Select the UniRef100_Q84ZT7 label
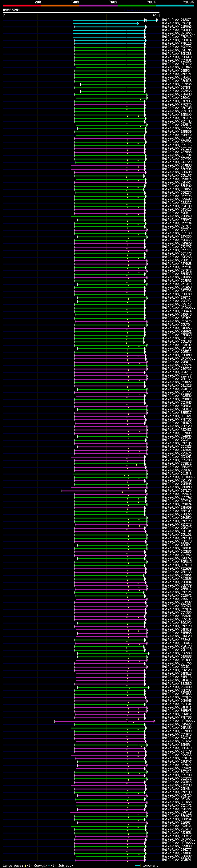Screen dimensions: 197x868 point(176,849)
